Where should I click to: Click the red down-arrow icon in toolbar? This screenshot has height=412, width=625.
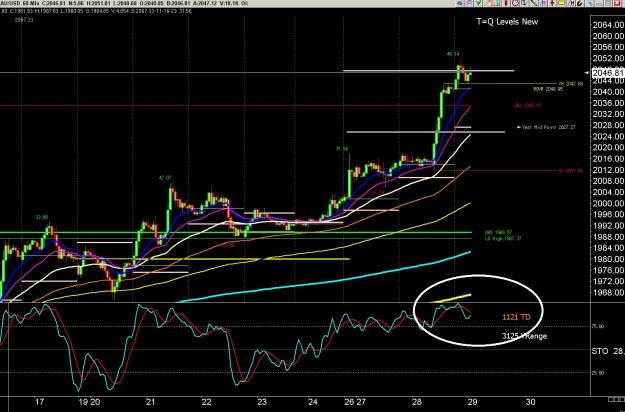[x=552, y=3]
